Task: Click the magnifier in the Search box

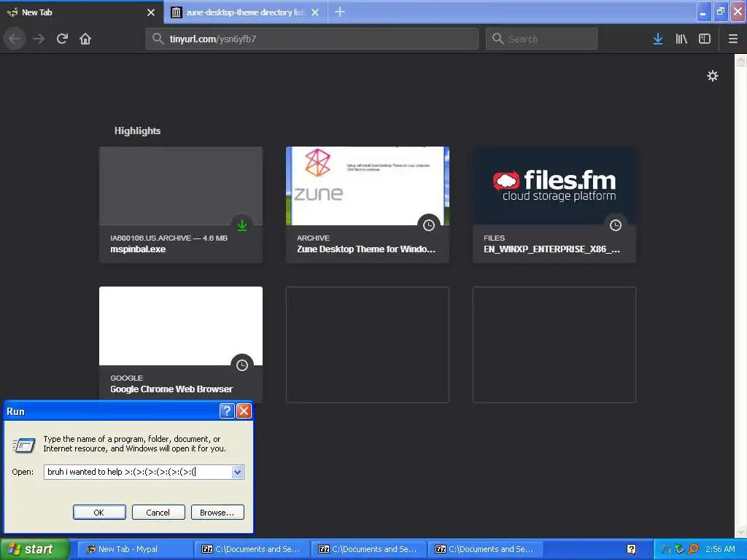Action: (498, 39)
